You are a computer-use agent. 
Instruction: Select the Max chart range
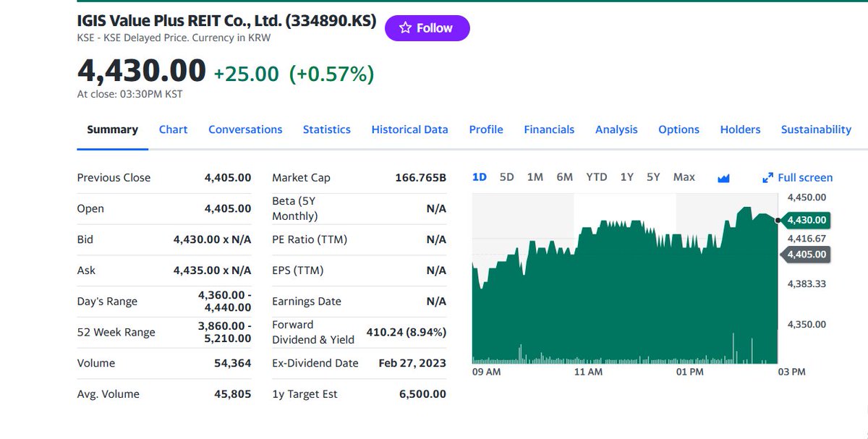point(684,177)
